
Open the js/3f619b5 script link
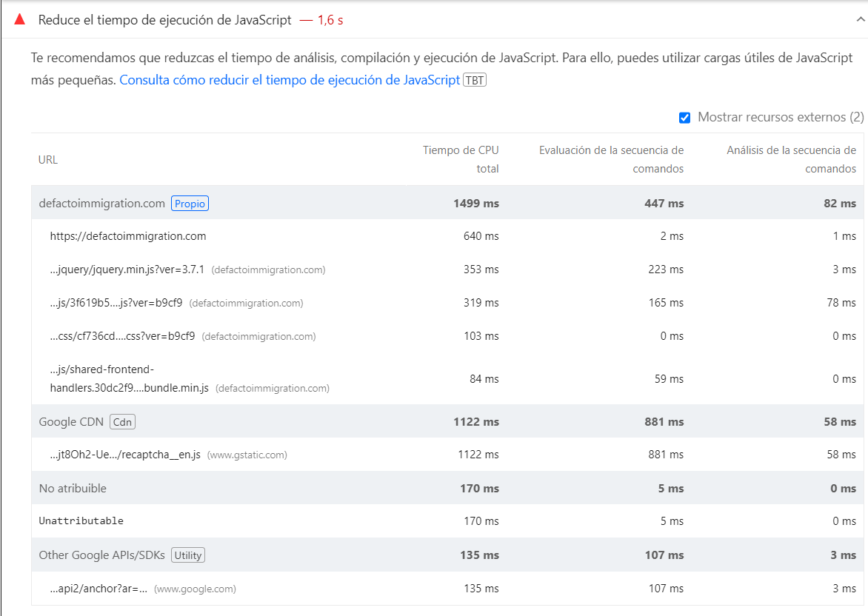[116, 303]
